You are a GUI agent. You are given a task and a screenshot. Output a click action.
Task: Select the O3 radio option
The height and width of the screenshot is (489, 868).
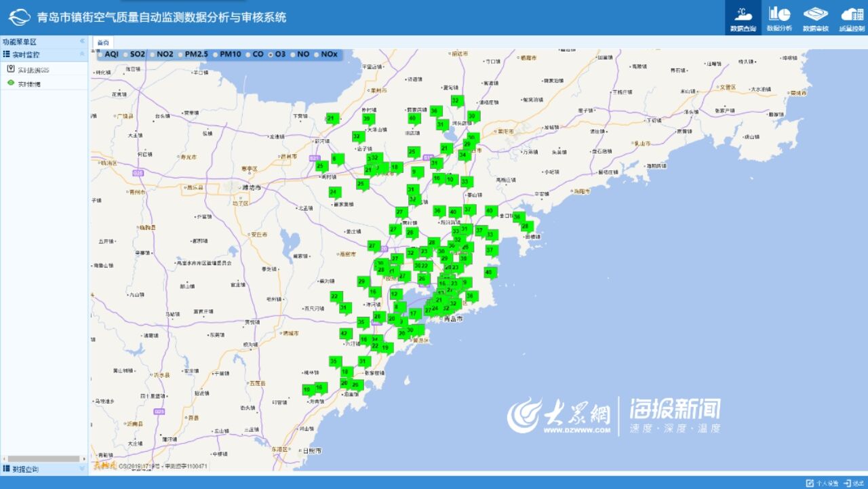click(271, 54)
